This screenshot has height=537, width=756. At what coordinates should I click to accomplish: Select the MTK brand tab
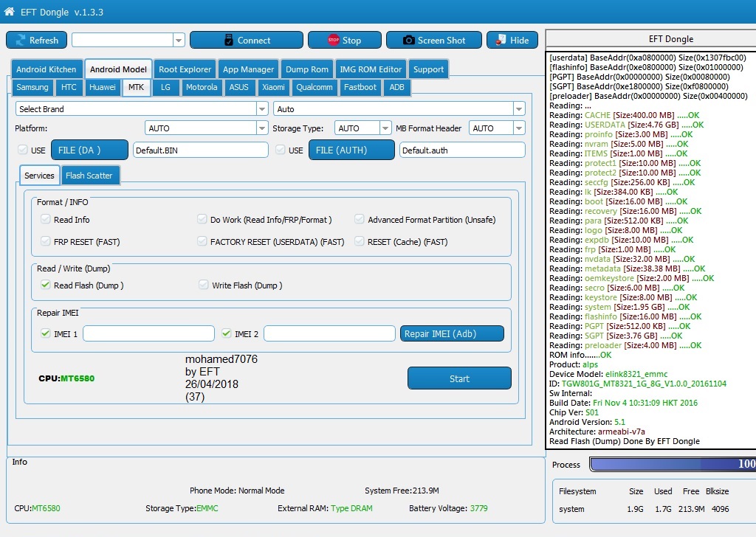pyautogui.click(x=136, y=87)
